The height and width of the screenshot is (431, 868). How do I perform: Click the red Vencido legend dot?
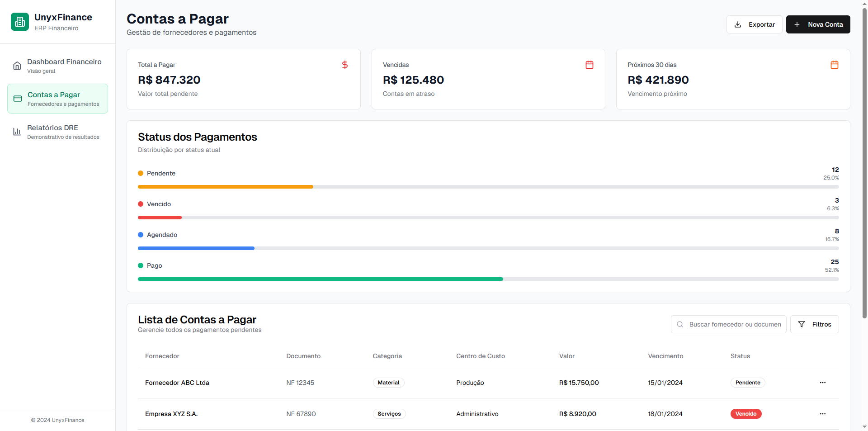[141, 204]
